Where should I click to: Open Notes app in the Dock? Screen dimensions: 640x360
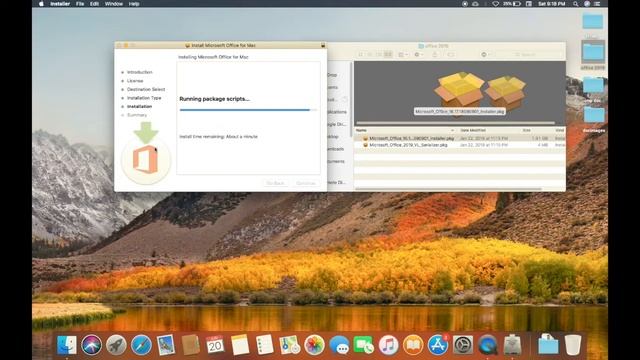pos(240,345)
